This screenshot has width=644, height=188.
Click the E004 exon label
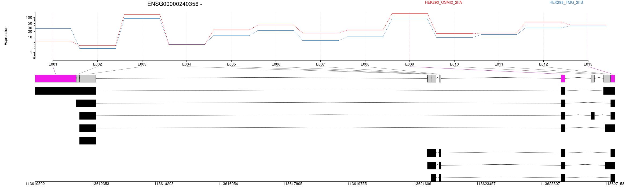click(186, 64)
